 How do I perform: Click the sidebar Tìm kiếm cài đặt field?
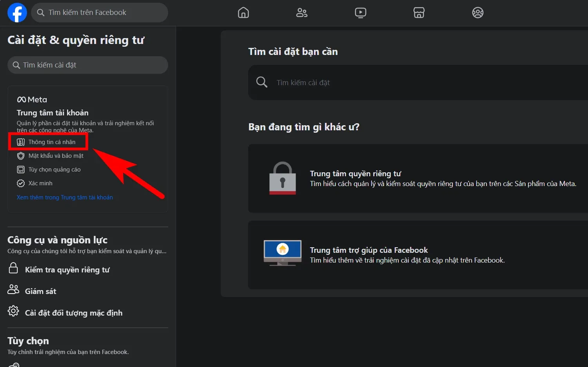click(88, 65)
